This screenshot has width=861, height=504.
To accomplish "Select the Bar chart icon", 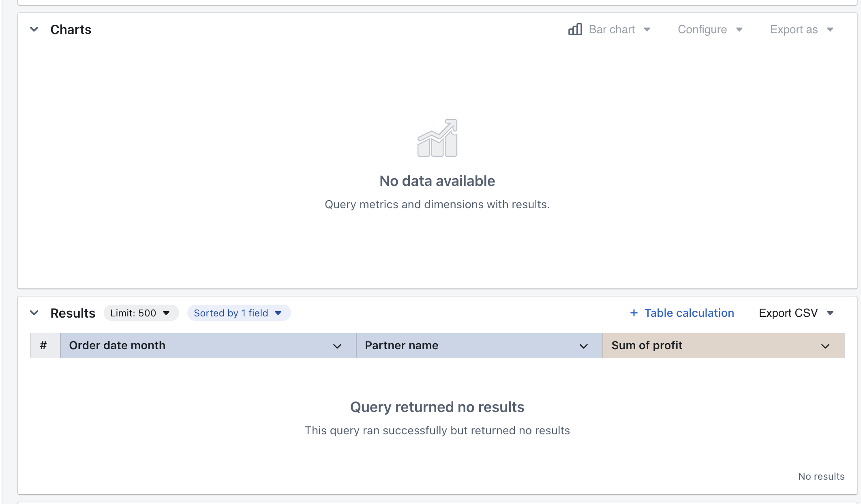I will point(575,29).
